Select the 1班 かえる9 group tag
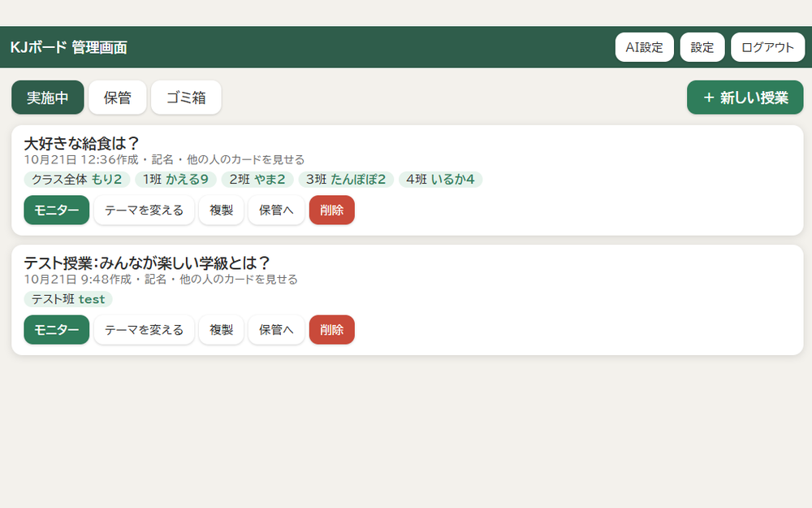The image size is (812, 508). (x=175, y=180)
